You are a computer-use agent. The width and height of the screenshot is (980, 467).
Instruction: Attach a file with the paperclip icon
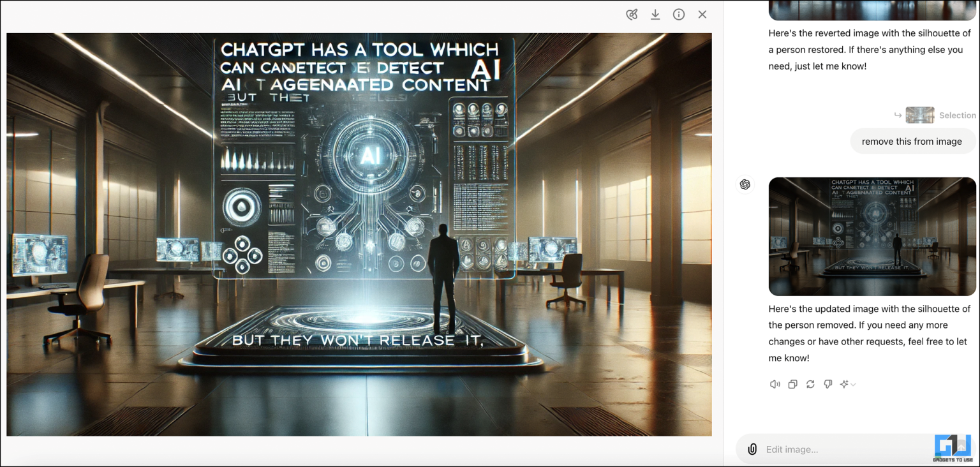tap(752, 449)
